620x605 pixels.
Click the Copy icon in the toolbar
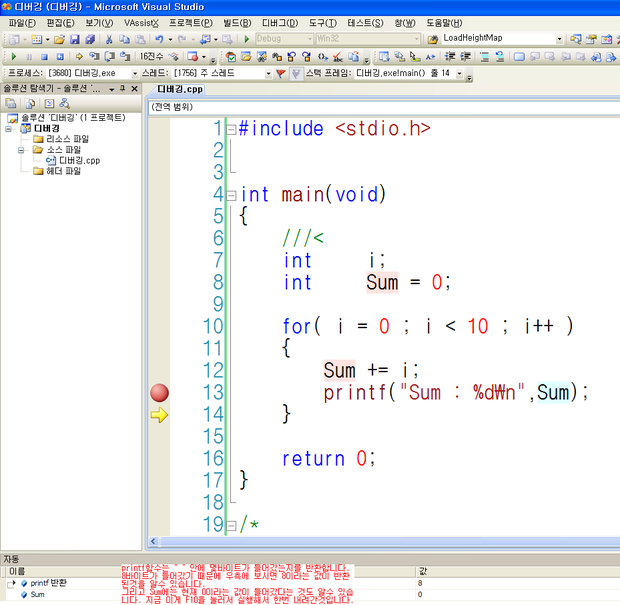(x=124, y=39)
